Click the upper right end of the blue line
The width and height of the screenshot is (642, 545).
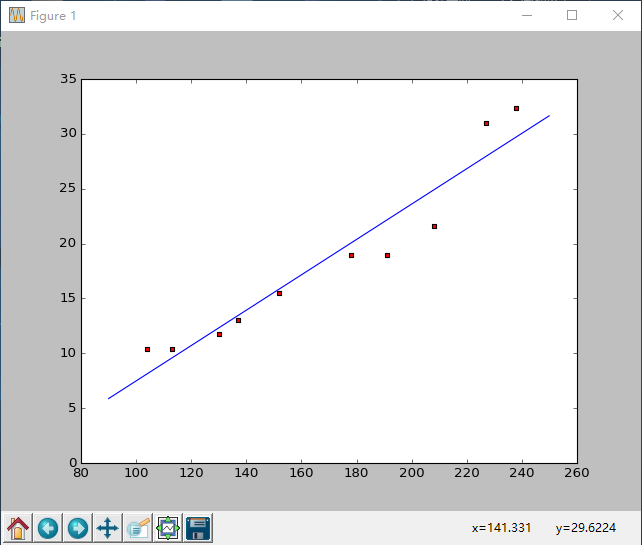(549, 116)
